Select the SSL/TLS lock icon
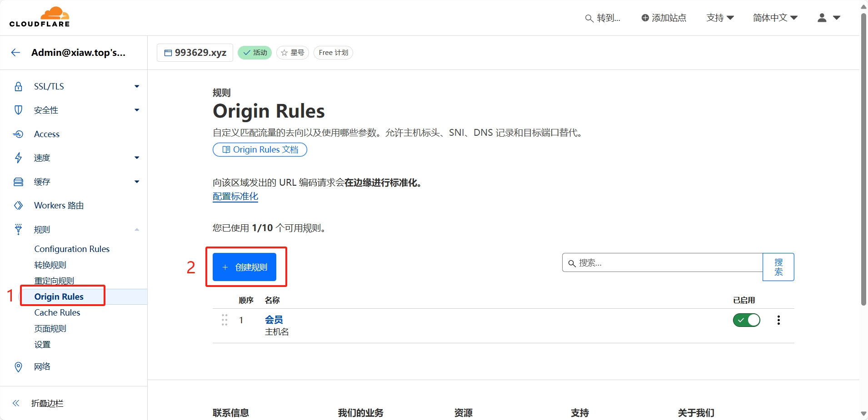Image resolution: width=868 pixels, height=420 pixels. coord(18,86)
